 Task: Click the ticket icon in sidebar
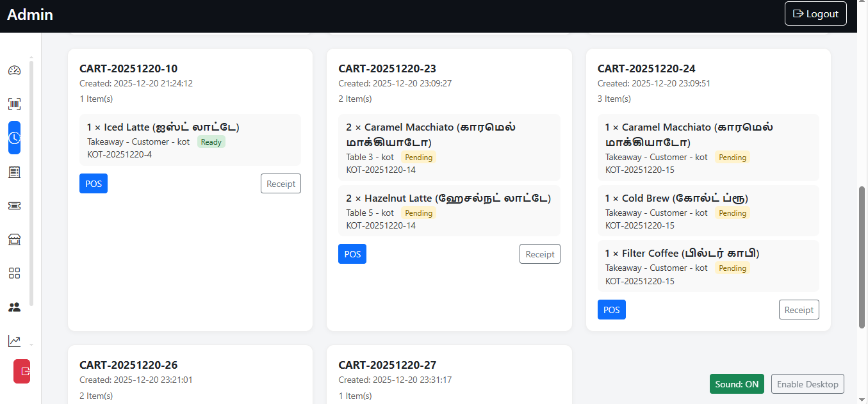coord(14,206)
